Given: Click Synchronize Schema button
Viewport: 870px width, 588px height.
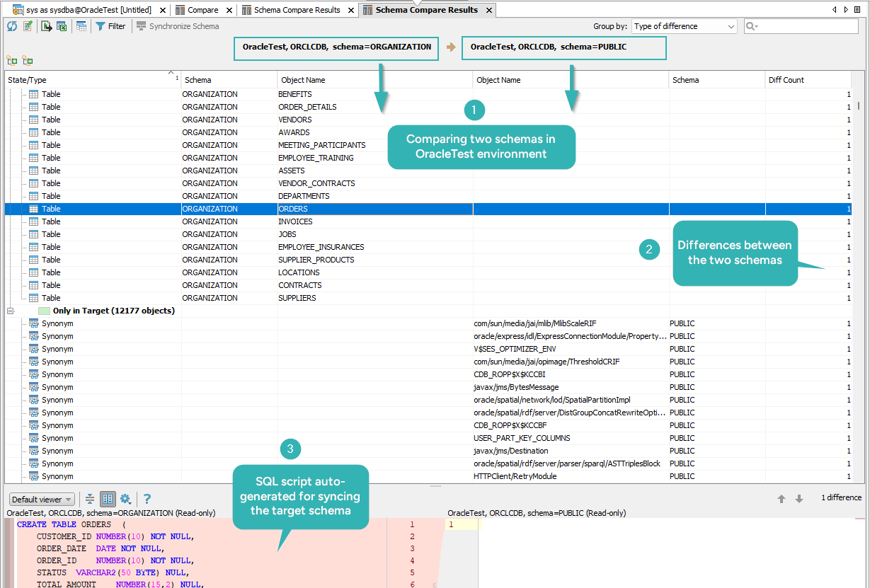Looking at the screenshot, I should 178,26.
